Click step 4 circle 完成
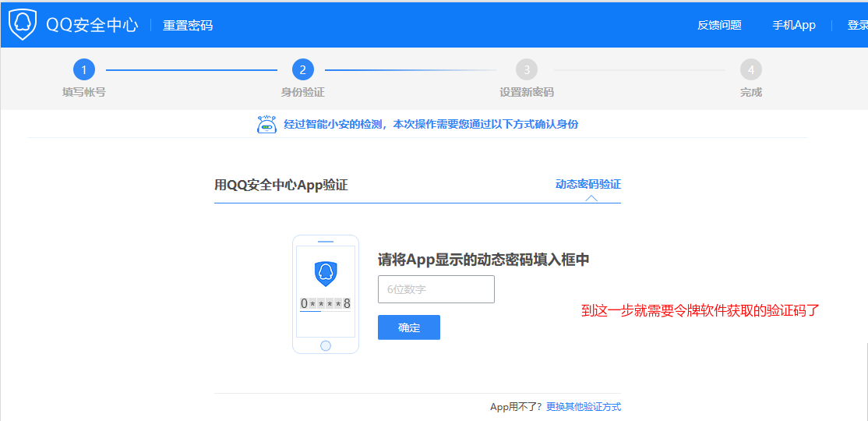868x421 pixels. pos(750,70)
